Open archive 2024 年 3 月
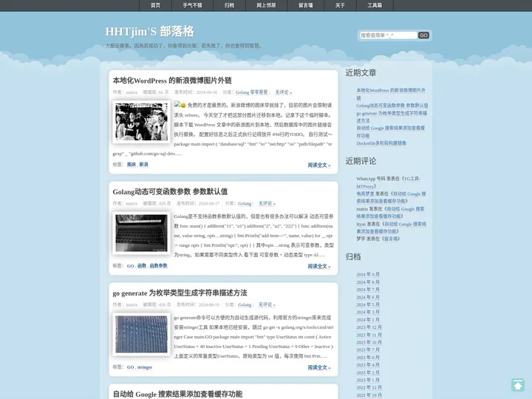 click(368, 312)
